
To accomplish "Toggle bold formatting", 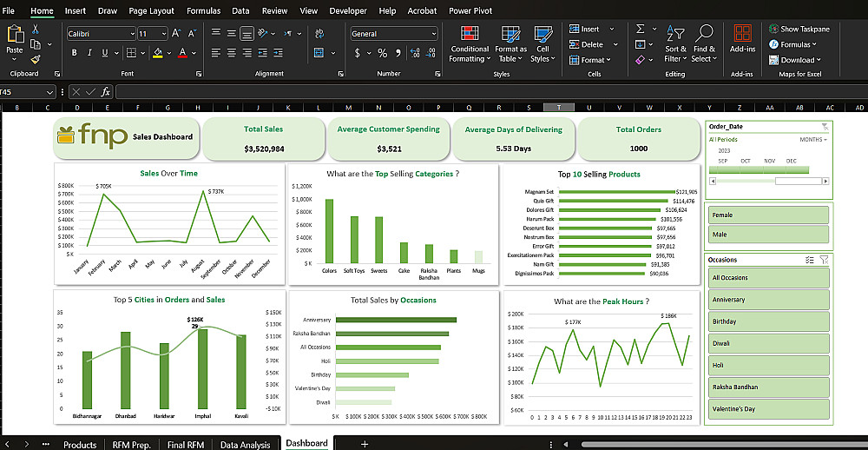I will [75, 52].
